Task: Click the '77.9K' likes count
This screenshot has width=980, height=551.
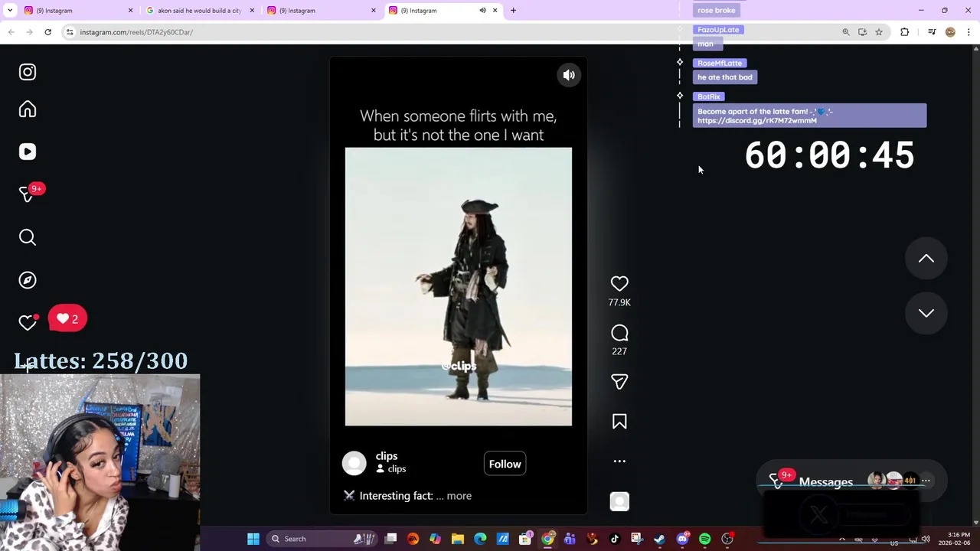Action: tap(619, 302)
